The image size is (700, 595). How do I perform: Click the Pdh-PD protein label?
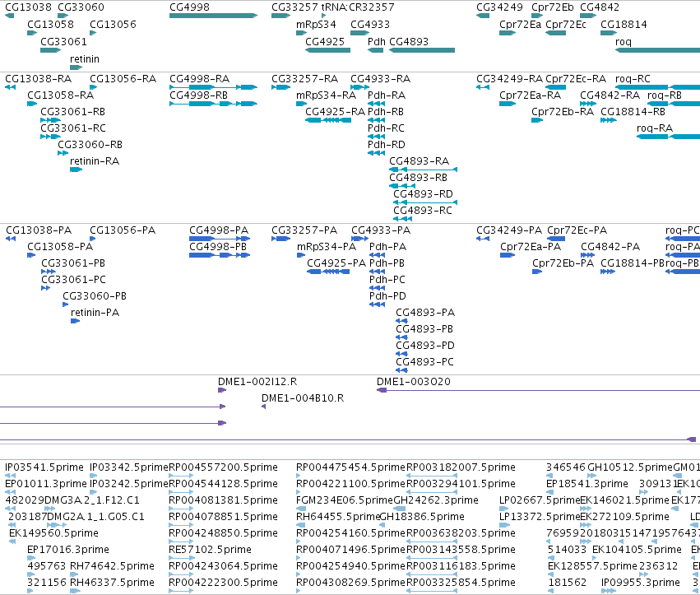point(387,296)
